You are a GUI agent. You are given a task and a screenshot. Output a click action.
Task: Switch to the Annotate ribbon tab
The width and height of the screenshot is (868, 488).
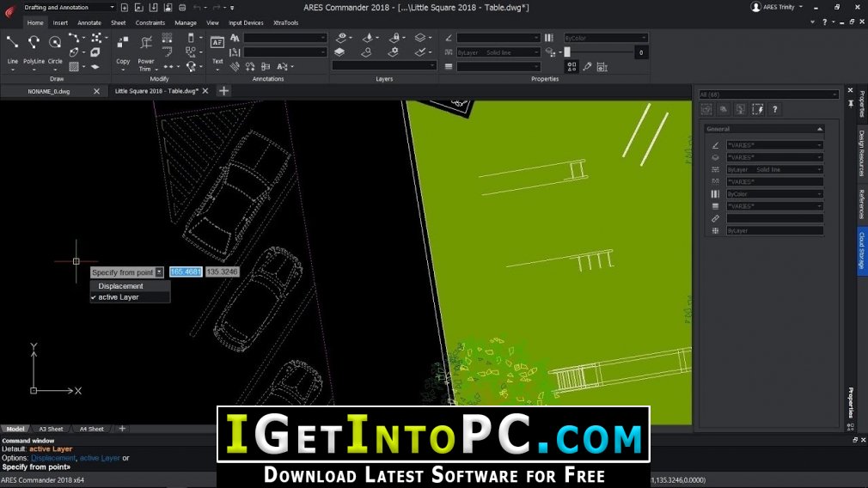tap(89, 22)
